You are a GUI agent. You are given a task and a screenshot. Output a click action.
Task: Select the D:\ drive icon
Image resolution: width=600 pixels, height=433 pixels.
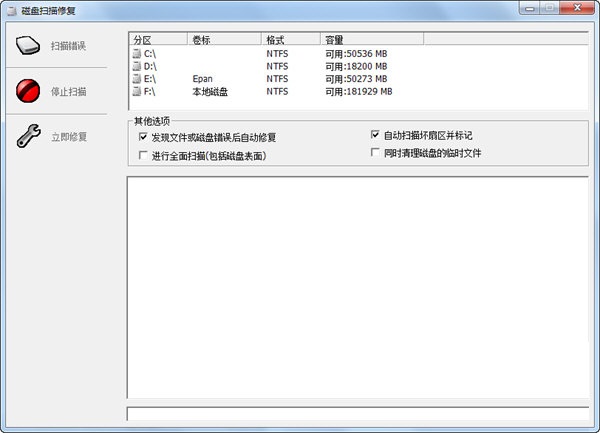click(137, 65)
